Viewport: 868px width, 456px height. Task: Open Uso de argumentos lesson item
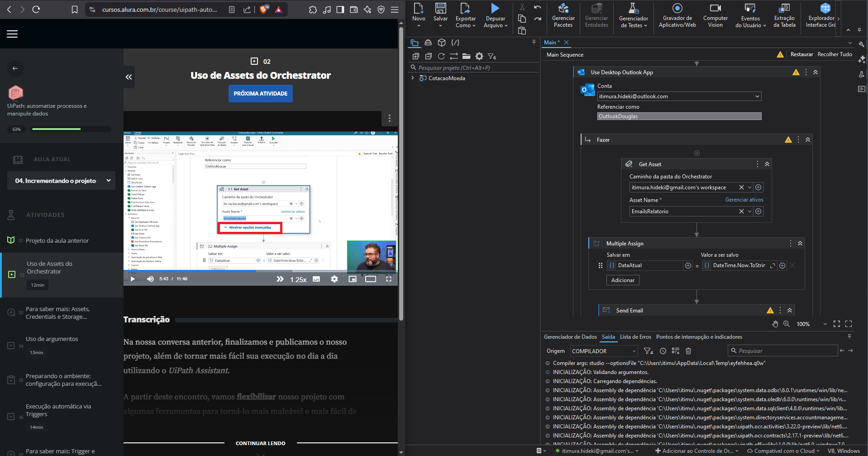[52, 339]
